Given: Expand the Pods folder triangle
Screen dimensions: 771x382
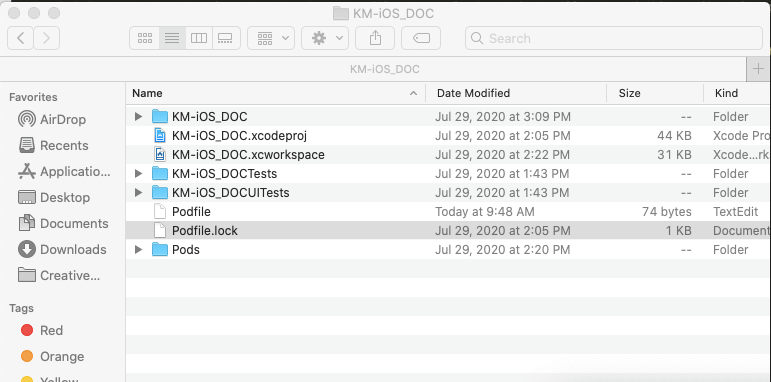Looking at the screenshot, I should [x=139, y=250].
